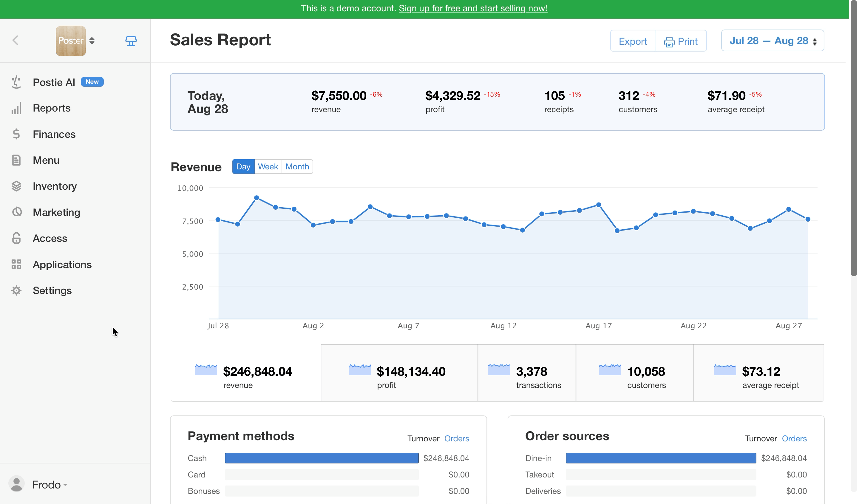The height and width of the screenshot is (504, 859).
Task: Open the Jul 28 — Aug 28 date range picker
Action: (773, 41)
